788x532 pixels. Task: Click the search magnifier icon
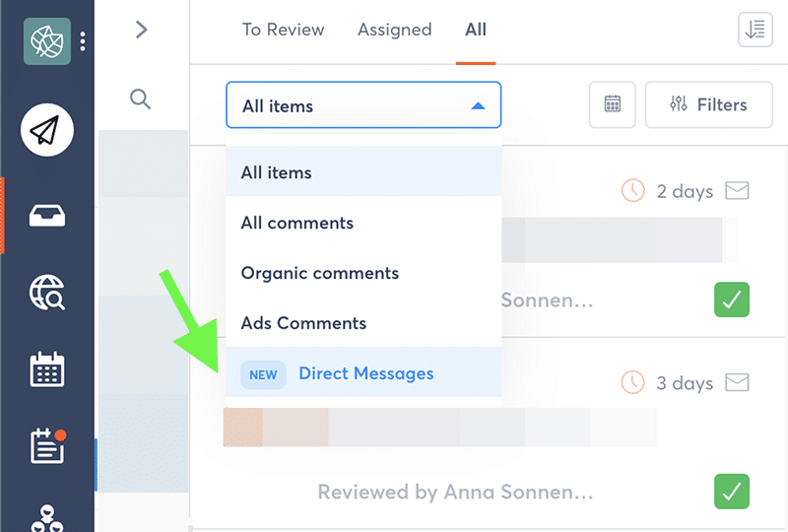point(140,98)
